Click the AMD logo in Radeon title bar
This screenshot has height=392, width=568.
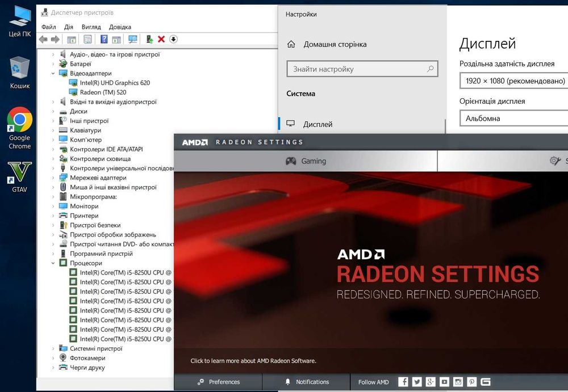pos(195,142)
